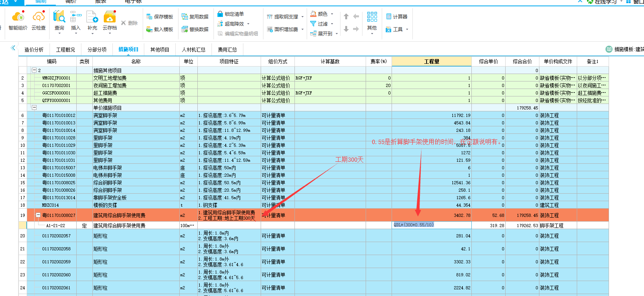Click the 计算基数 column header
Screen dimensions: 644x296
[330, 61]
